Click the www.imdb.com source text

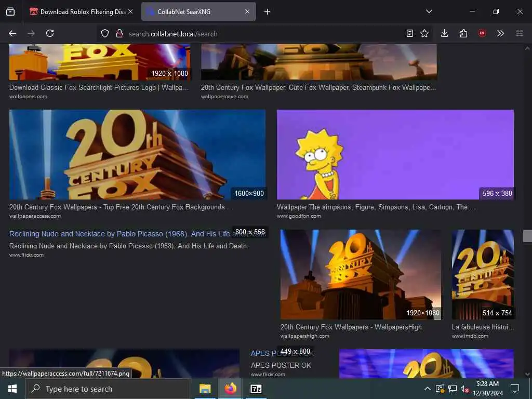(x=470, y=336)
